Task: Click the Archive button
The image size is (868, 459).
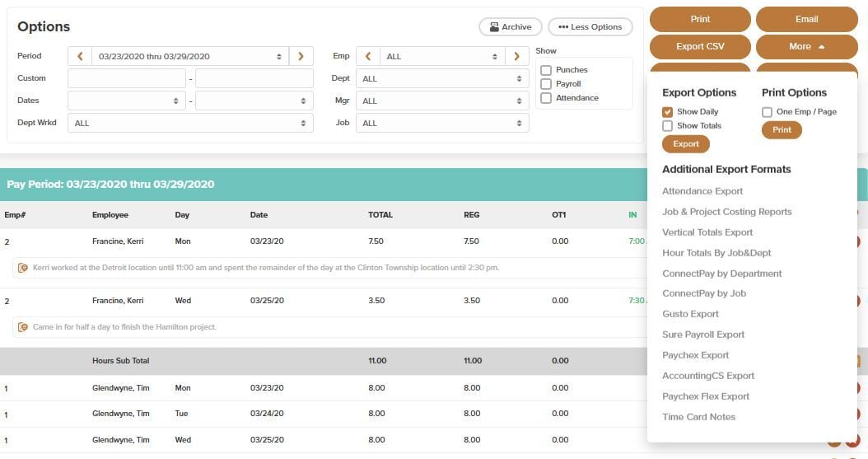Action: click(510, 27)
